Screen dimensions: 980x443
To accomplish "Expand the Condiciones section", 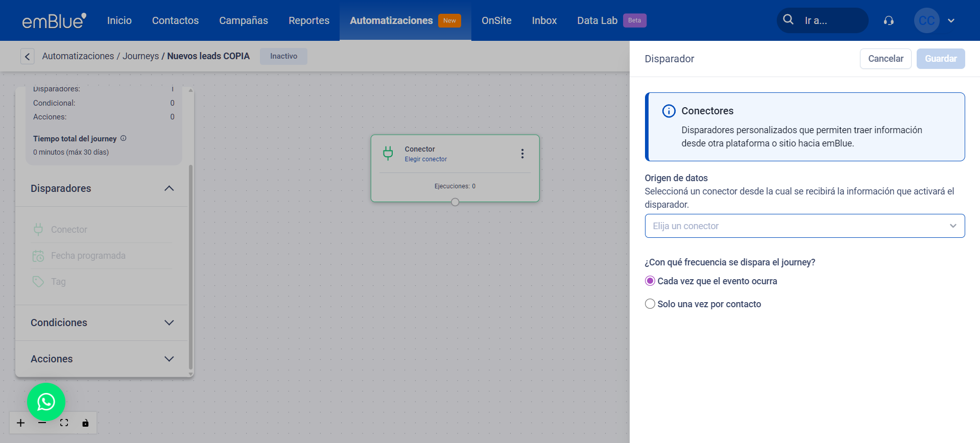I will (169, 323).
